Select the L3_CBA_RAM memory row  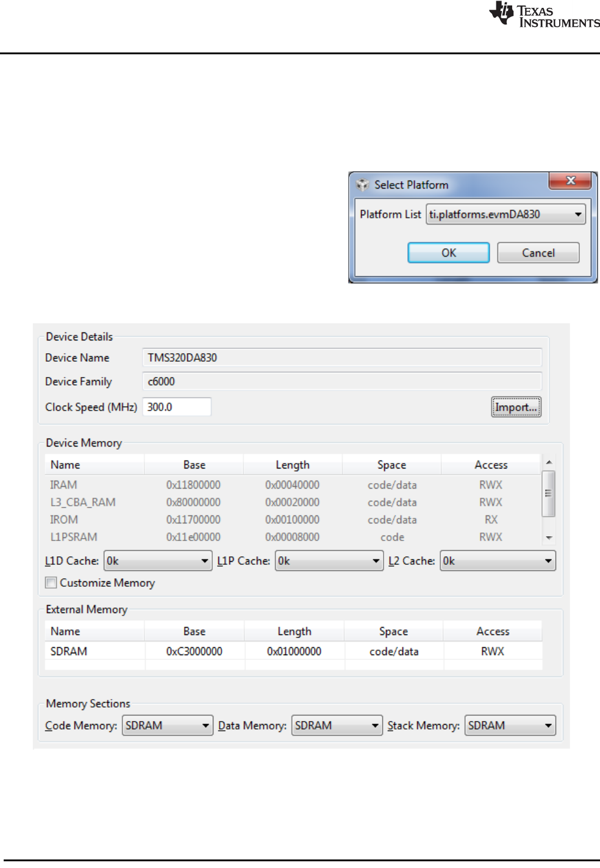tap(293, 502)
